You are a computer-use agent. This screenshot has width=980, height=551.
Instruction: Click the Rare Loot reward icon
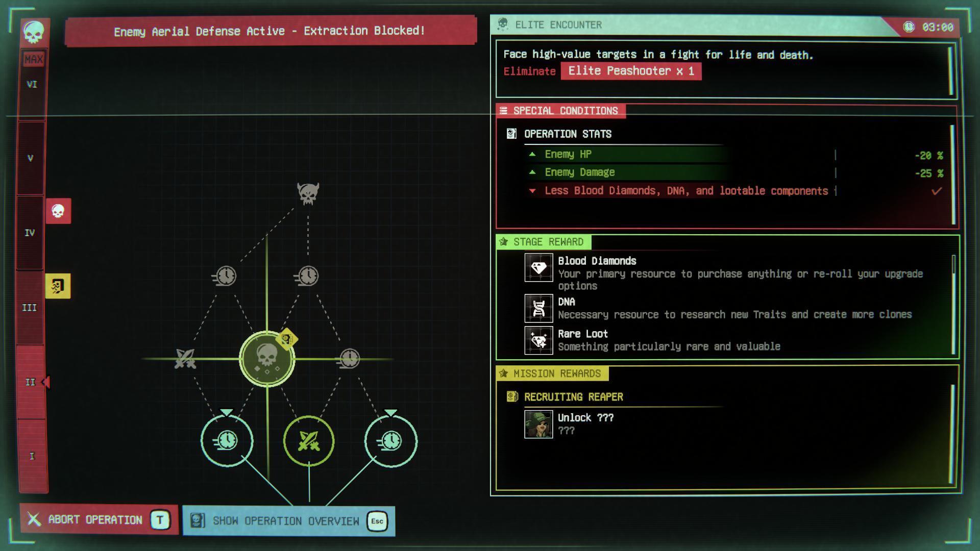click(538, 340)
